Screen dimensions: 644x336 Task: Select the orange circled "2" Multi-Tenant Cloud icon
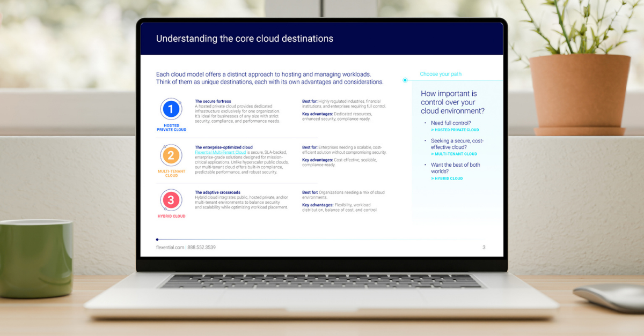[171, 155]
